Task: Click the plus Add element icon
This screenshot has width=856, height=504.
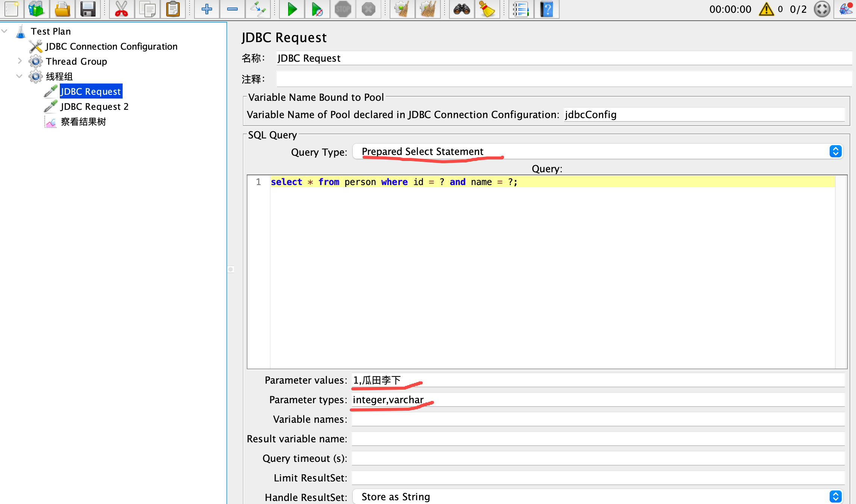Action: pos(206,9)
